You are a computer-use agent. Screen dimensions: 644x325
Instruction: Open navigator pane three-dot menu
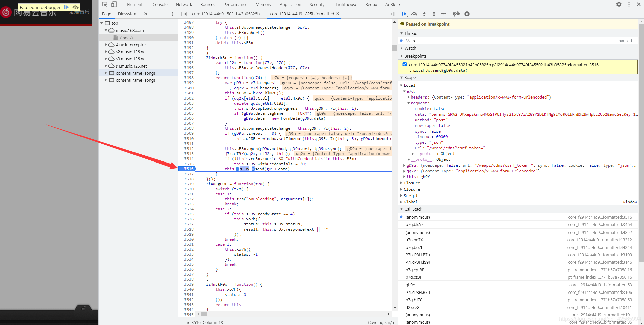click(173, 14)
